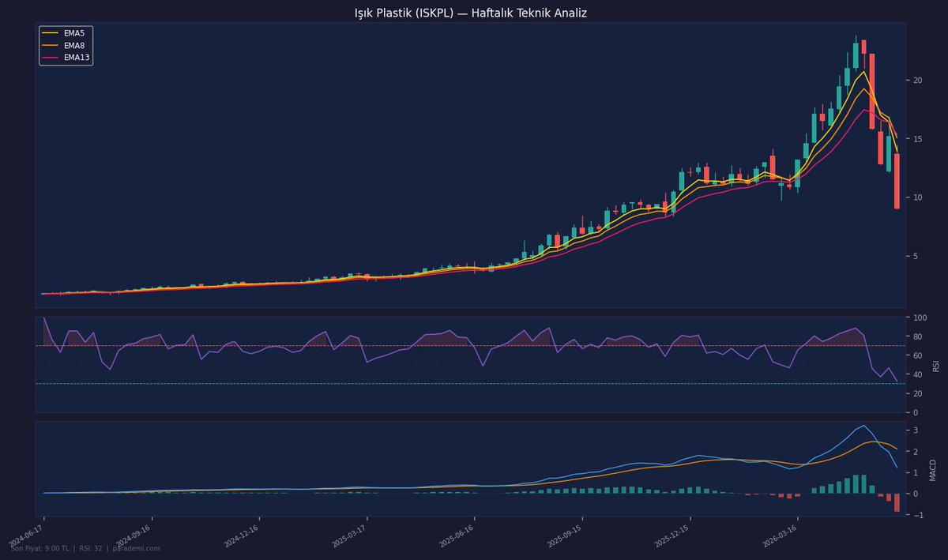This screenshot has height=560, width=948.
Task: Click the MACD axis label −1
Action: point(918,515)
